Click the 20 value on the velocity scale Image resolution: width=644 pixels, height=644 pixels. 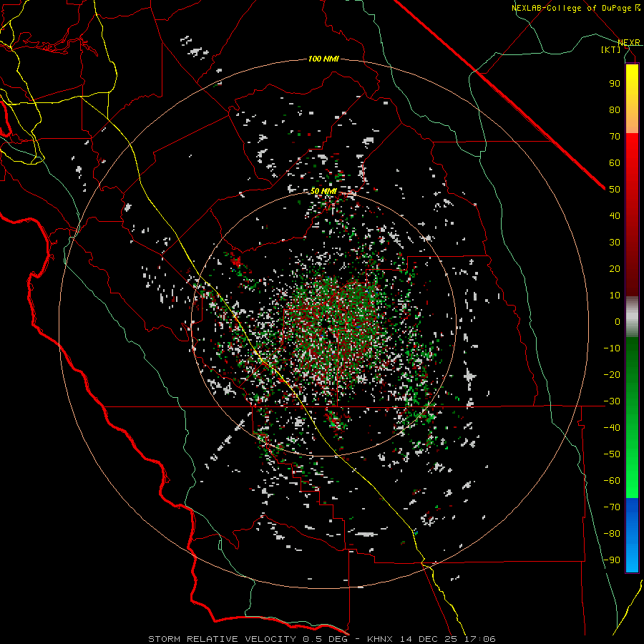[615, 268]
